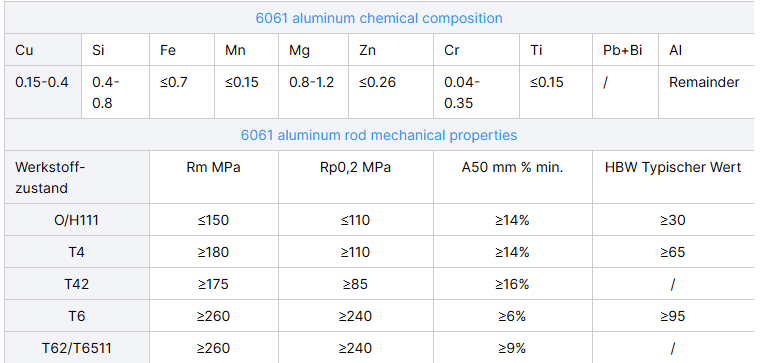Select the Cu column header cell
The width and height of the screenshot is (777, 363).
[x=43, y=50]
